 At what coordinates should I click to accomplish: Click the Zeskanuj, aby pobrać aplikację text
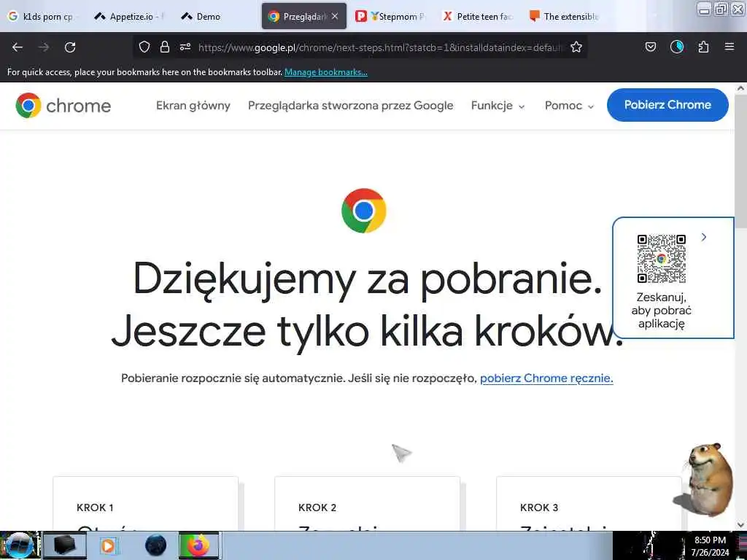[661, 311]
